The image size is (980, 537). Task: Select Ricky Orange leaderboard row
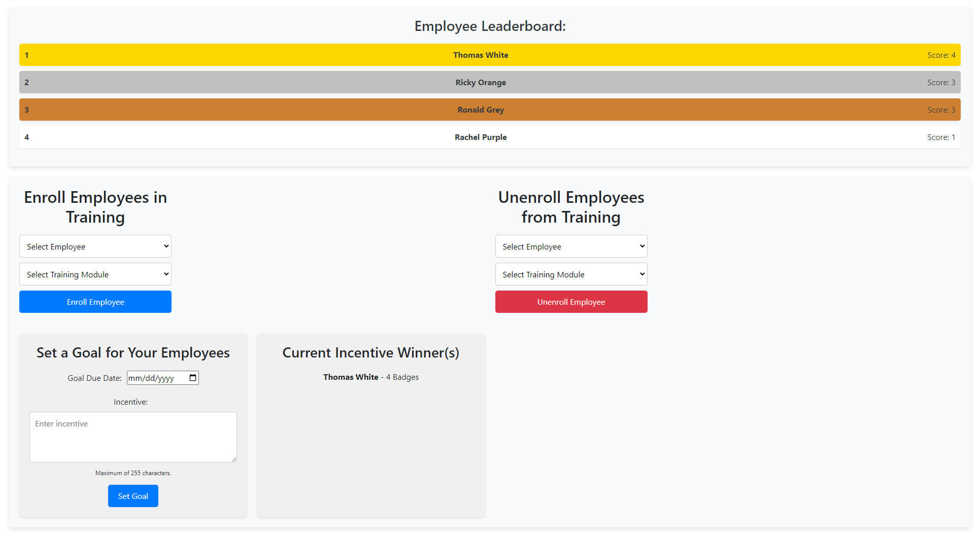(490, 82)
